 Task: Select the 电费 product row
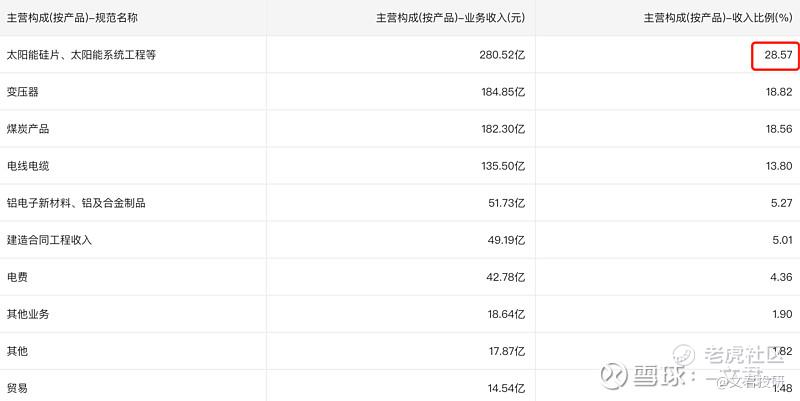[17, 277]
